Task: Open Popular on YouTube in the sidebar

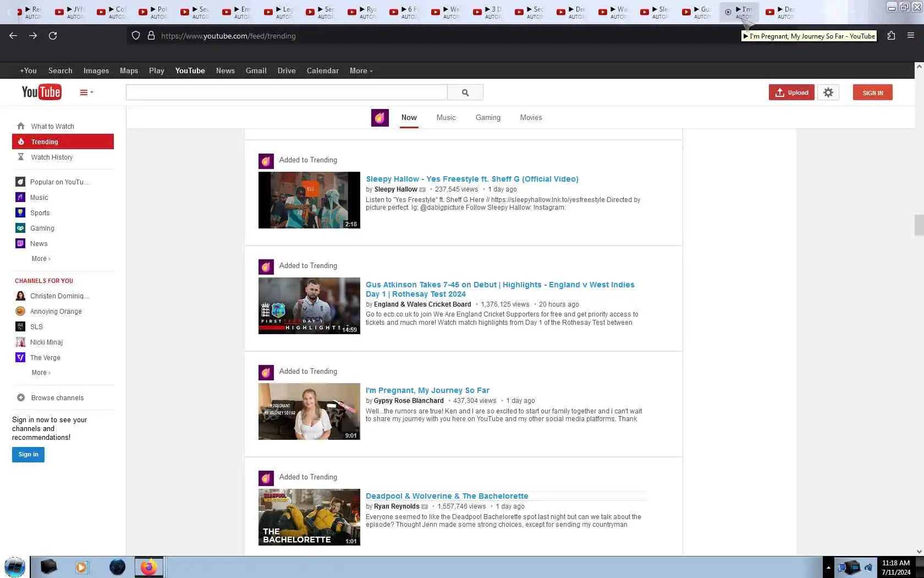Action: coord(59,182)
